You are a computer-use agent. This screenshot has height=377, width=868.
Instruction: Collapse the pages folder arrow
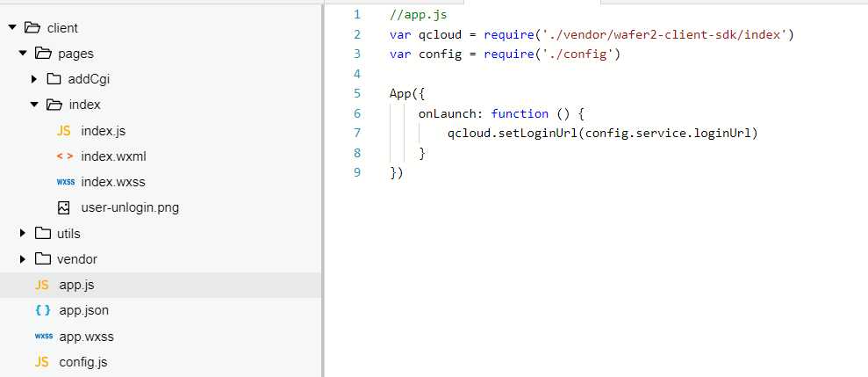pos(23,54)
